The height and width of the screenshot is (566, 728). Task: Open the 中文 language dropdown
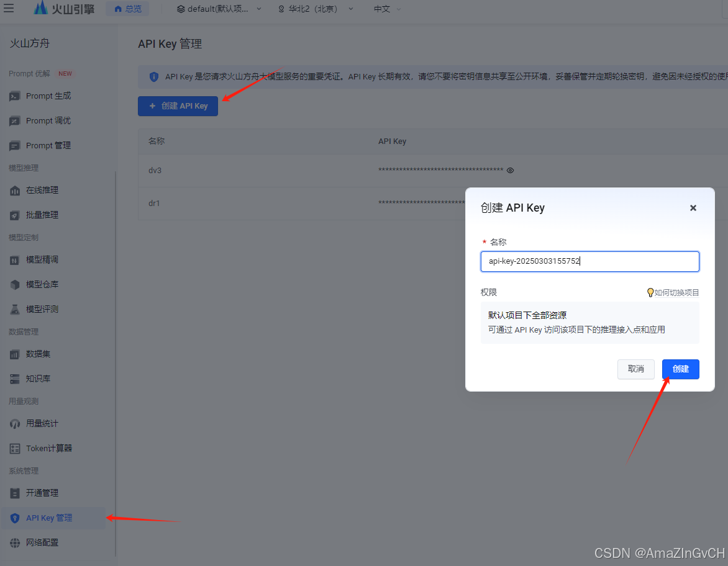[x=387, y=9]
